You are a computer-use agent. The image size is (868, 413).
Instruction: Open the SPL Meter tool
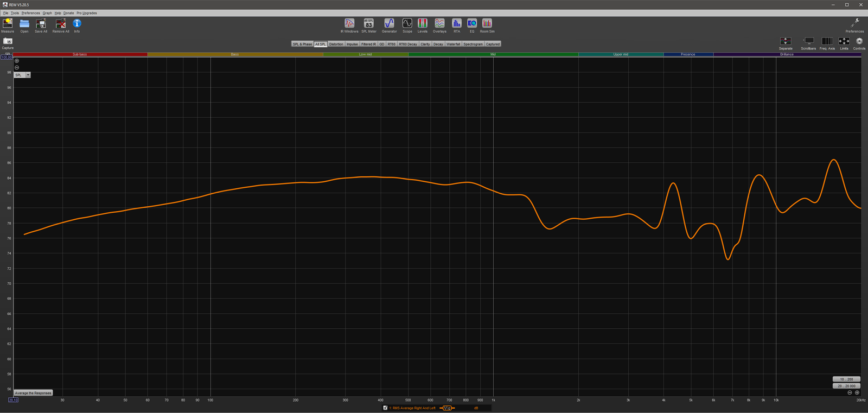[x=368, y=25]
